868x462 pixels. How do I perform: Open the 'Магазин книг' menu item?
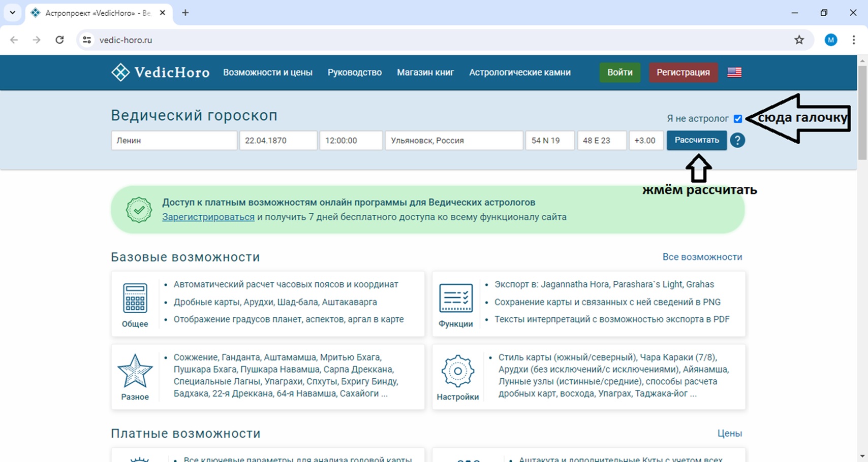pos(425,72)
